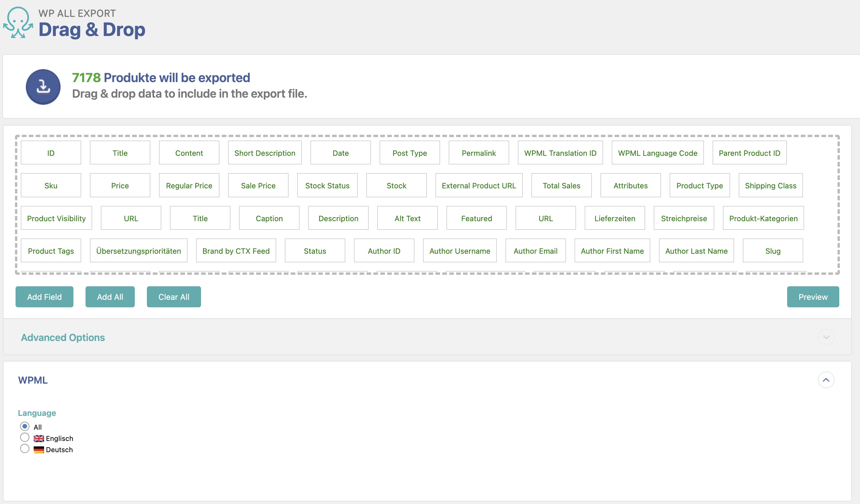Image resolution: width=860 pixels, height=504 pixels.
Task: Select the WPML Translation ID field
Action: [560, 153]
